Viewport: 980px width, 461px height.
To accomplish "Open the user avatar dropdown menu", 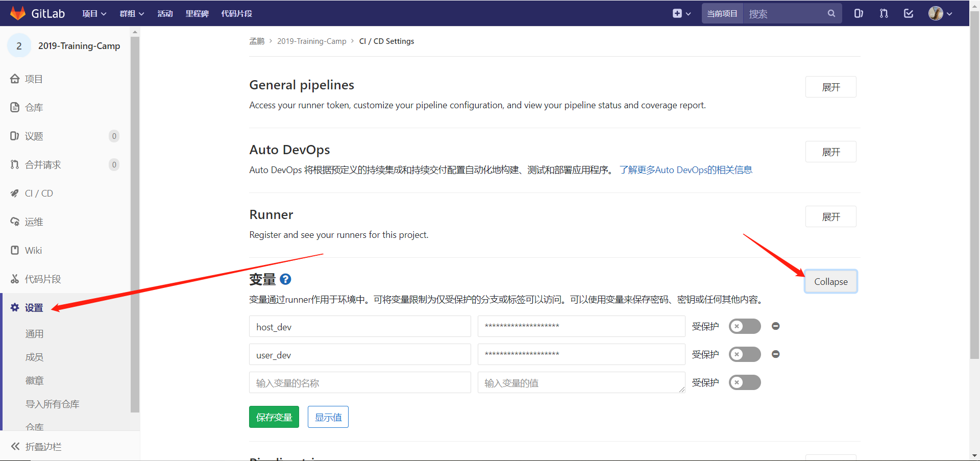I will click(x=939, y=13).
